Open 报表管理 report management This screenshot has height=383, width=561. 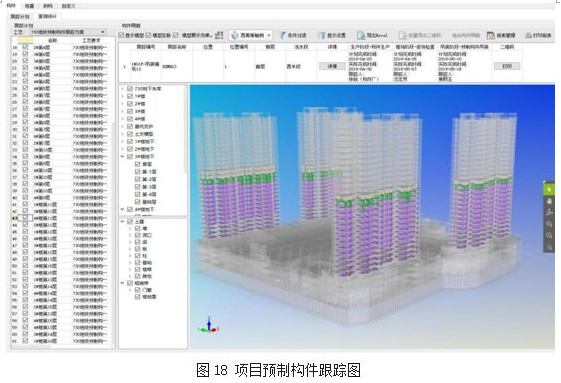click(x=501, y=35)
